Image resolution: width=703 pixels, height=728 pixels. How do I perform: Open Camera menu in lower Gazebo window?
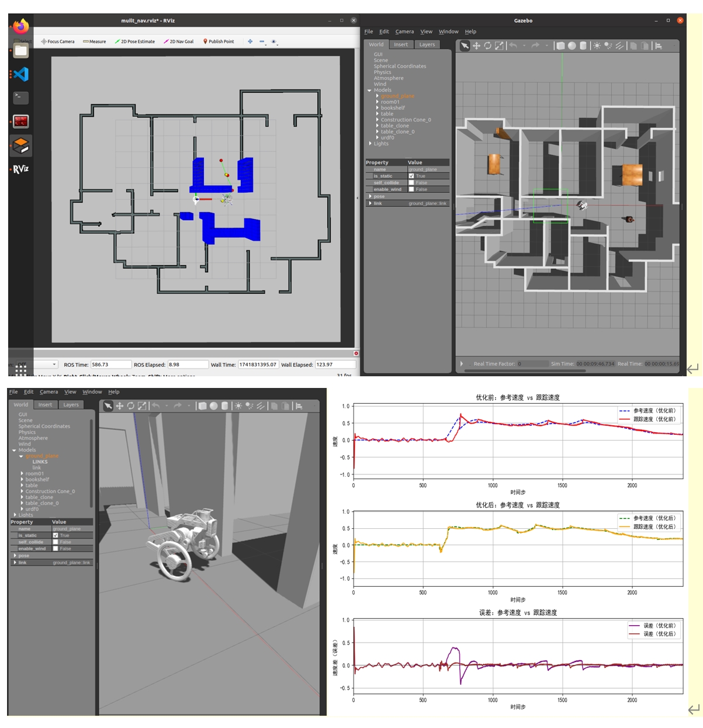[x=49, y=392]
